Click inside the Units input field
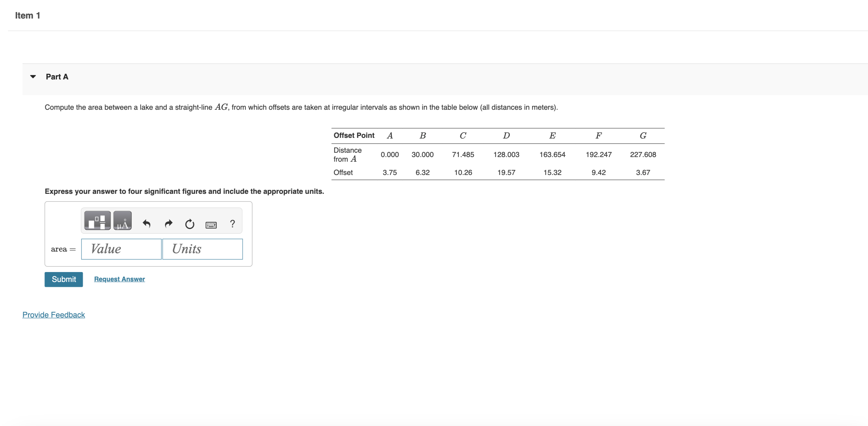This screenshot has width=868, height=426. pyautogui.click(x=202, y=249)
